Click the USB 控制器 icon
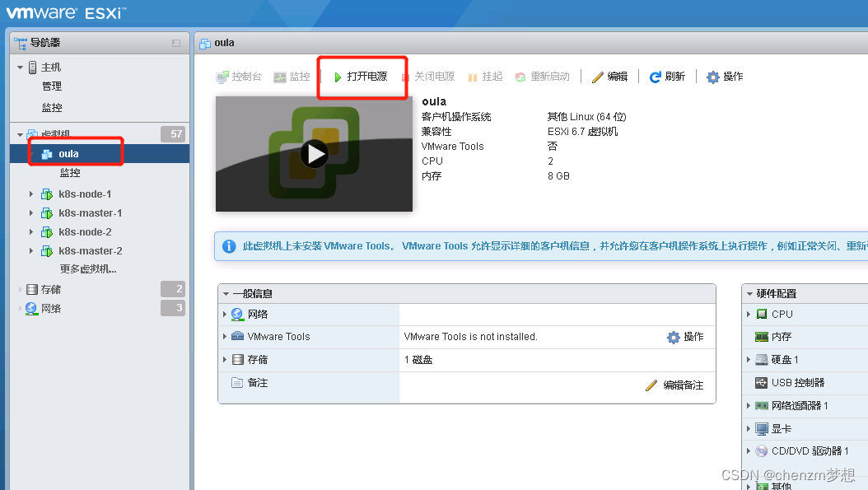This screenshot has height=490, width=868. click(762, 383)
